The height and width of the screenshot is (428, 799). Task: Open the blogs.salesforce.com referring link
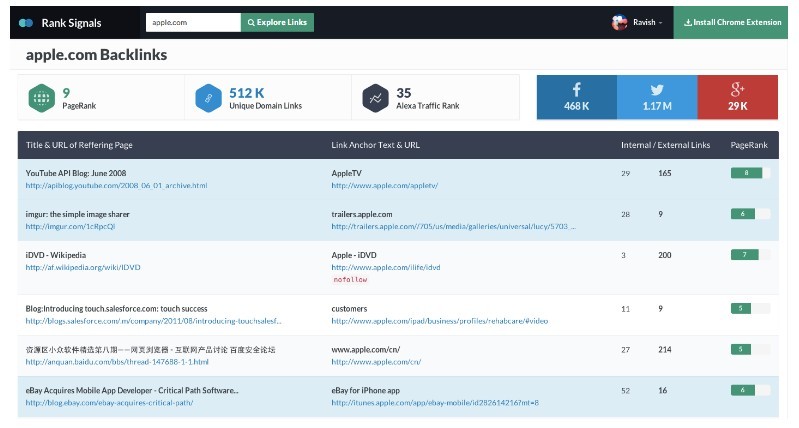click(x=153, y=321)
